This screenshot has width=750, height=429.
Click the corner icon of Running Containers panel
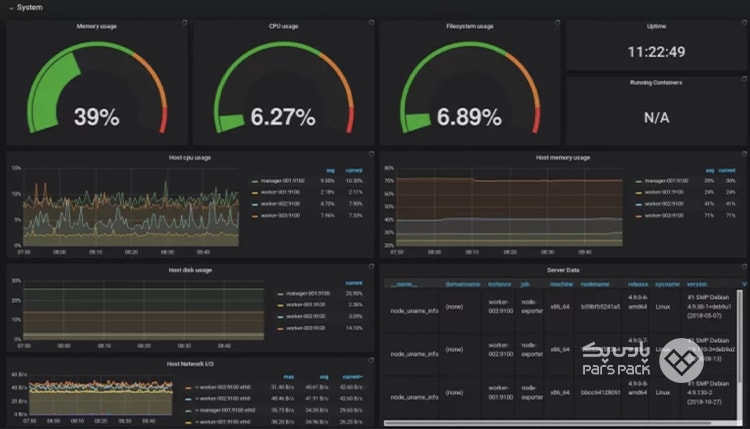tap(744, 79)
